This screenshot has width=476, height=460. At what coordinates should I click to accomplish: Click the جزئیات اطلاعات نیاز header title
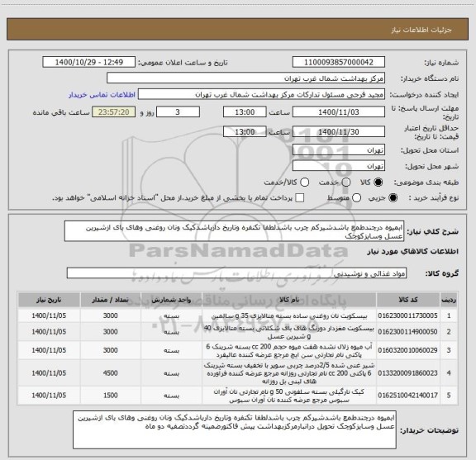click(421, 30)
